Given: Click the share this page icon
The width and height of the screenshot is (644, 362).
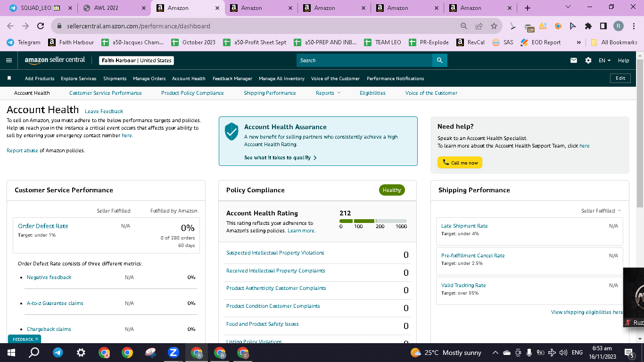Looking at the screenshot, I should pos(479,26).
